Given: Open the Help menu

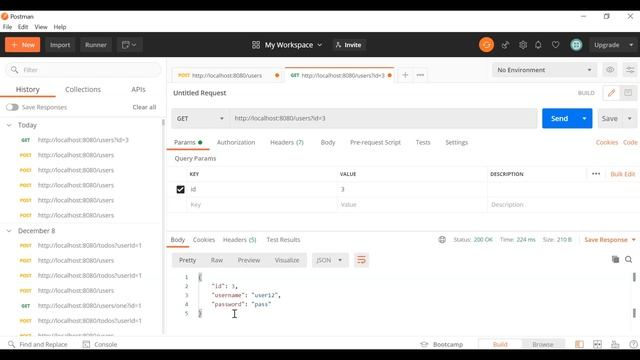Looking at the screenshot, I should [60, 27].
